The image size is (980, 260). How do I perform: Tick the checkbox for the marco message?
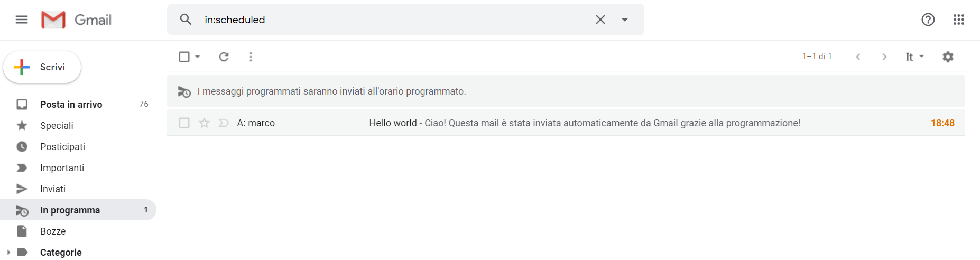(x=184, y=123)
